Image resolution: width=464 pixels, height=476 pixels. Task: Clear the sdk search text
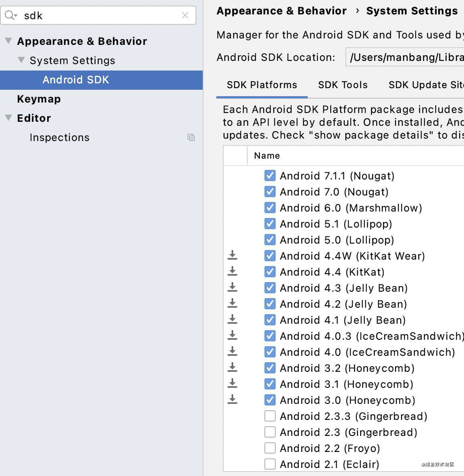(x=185, y=15)
